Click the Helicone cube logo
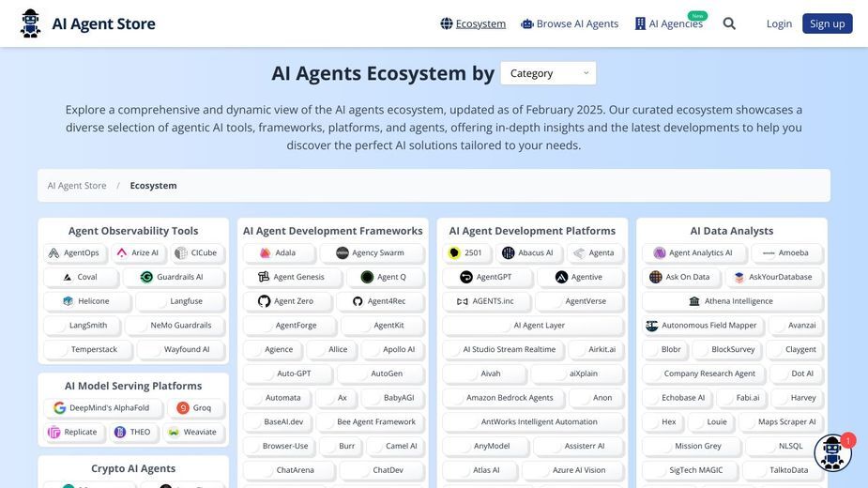868x488 pixels. coord(69,301)
